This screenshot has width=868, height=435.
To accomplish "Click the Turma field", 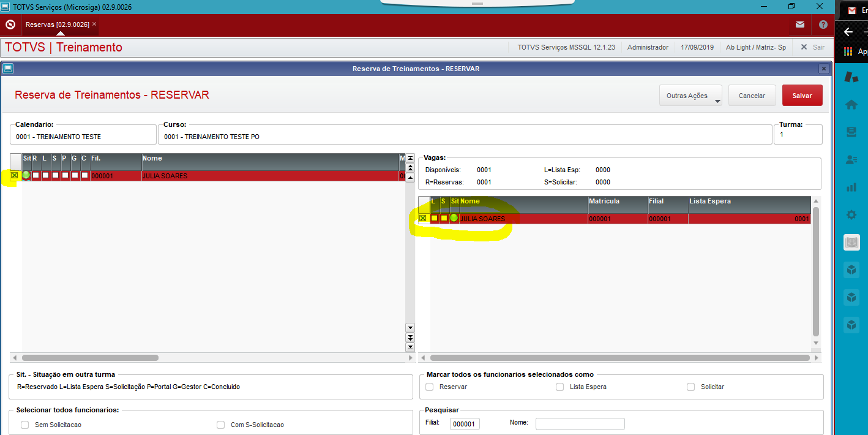I will (x=798, y=135).
